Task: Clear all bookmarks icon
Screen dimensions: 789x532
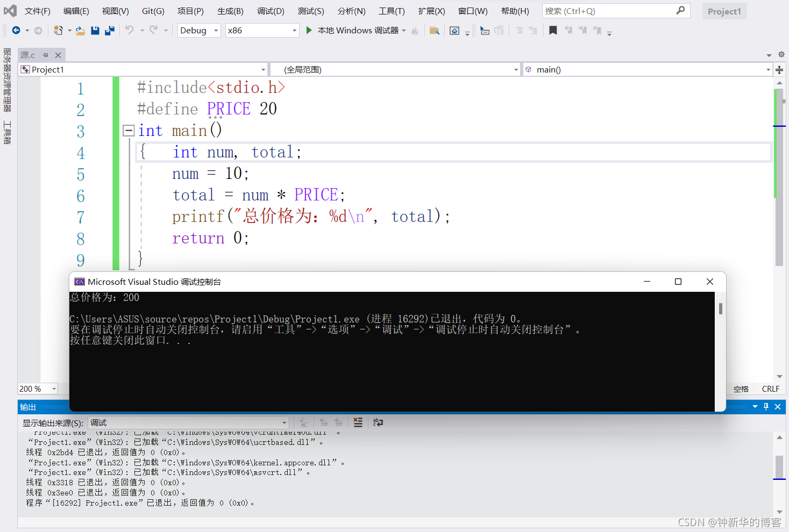Action: tap(597, 31)
